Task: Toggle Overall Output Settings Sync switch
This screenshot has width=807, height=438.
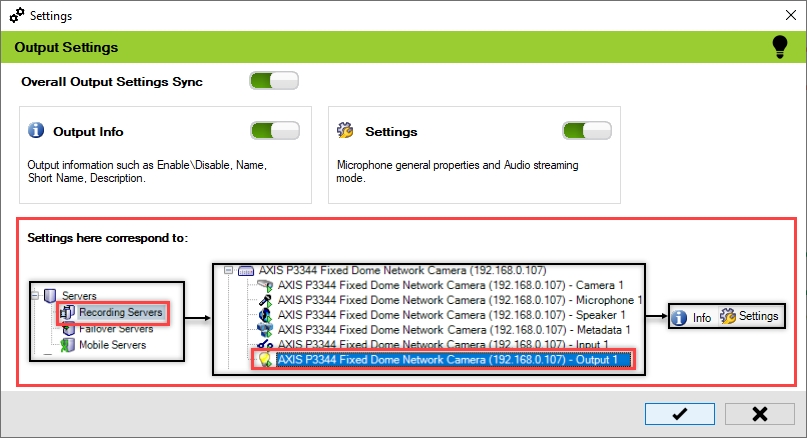Action: [x=273, y=81]
